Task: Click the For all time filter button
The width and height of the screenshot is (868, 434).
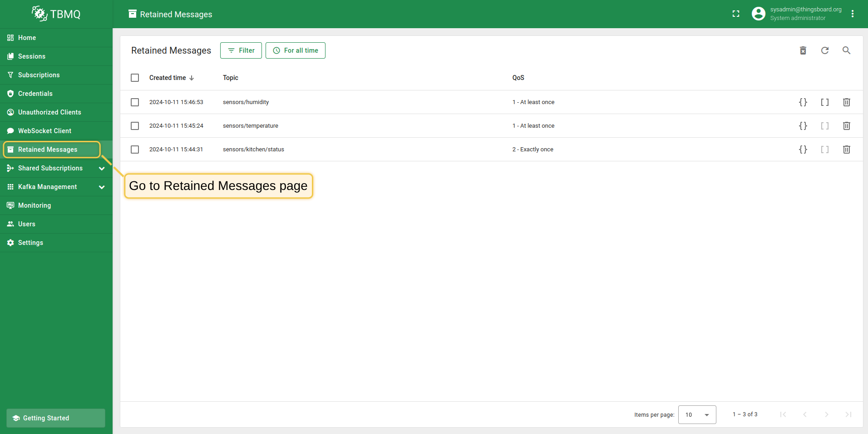Action: [x=295, y=50]
